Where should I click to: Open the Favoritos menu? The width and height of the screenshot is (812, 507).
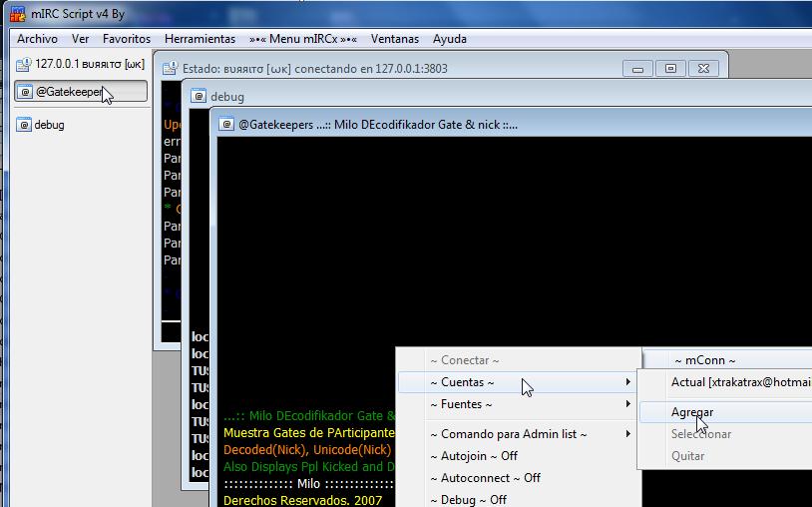pos(127,39)
